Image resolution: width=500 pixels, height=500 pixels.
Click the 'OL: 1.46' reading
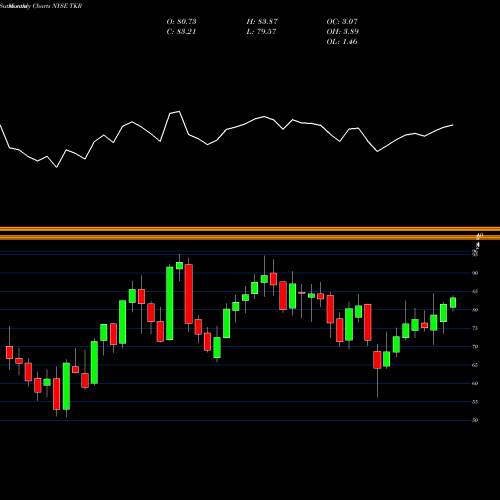342,42
